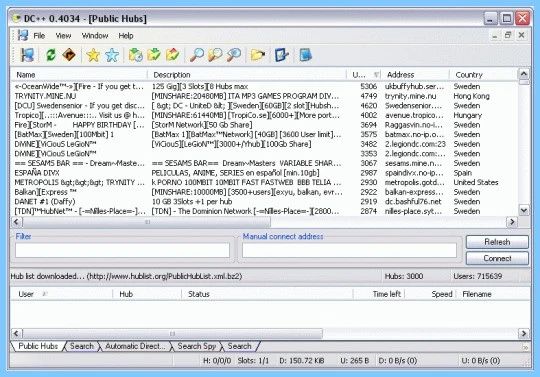Switch to the Search Spy tab
The width and height of the screenshot is (540, 377).
(x=197, y=346)
